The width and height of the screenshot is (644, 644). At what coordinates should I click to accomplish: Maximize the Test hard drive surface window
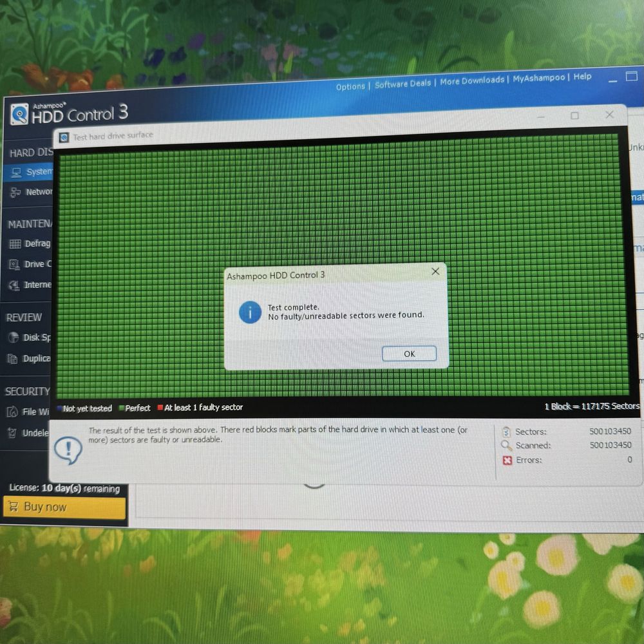574,116
